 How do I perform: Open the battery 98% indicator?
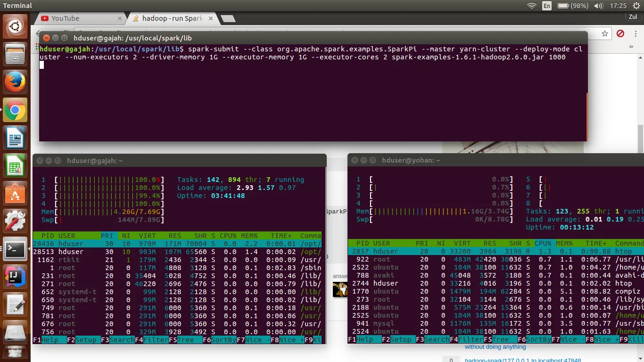pos(573,6)
